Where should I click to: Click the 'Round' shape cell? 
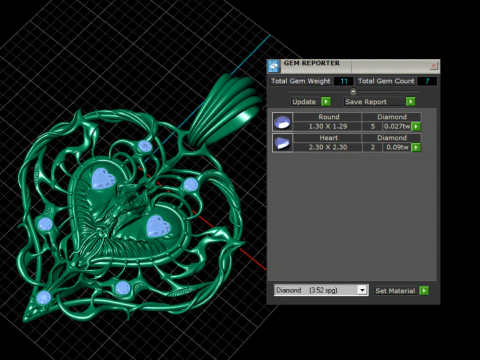(329, 117)
